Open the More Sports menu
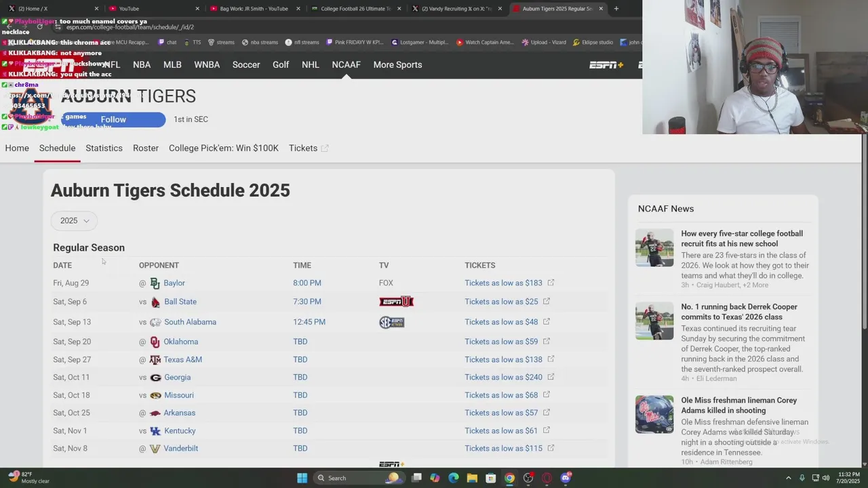 [397, 65]
